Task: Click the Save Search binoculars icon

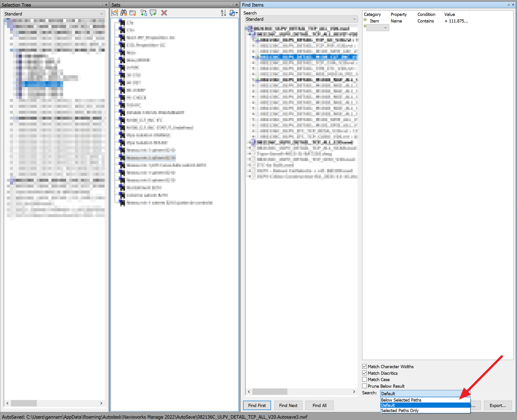Action: (124, 13)
